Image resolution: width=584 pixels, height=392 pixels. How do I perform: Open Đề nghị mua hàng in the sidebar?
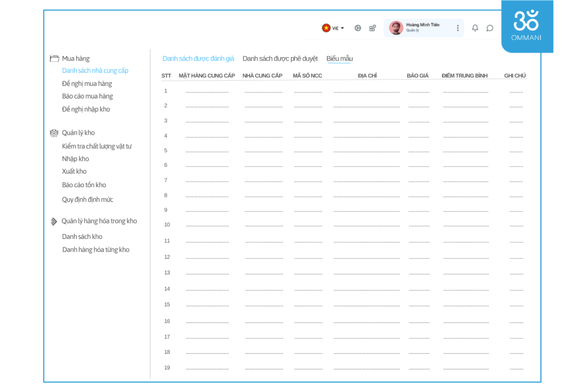click(x=87, y=84)
